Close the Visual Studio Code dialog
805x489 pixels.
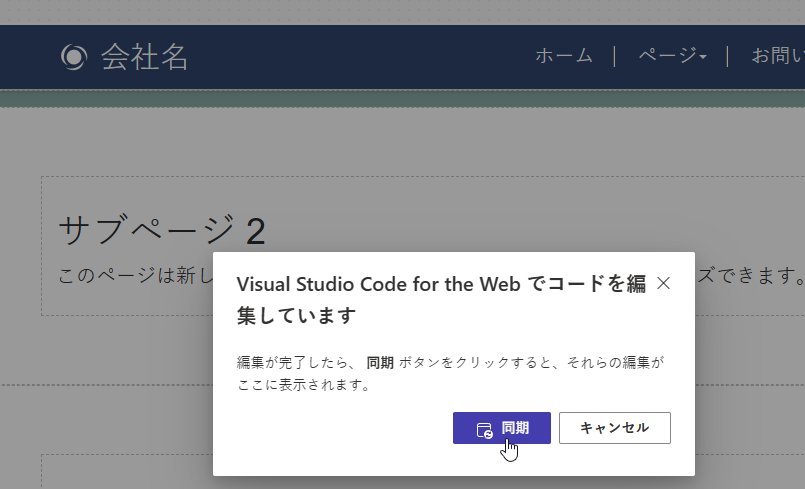tap(663, 283)
